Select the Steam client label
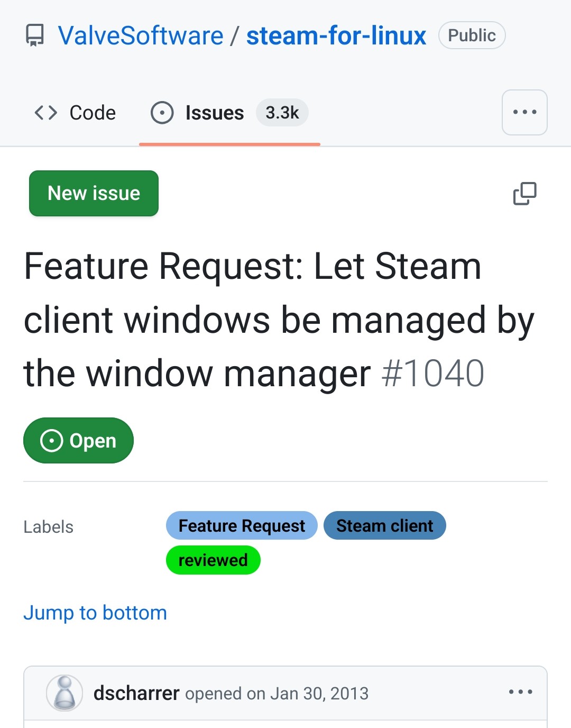This screenshot has width=571, height=728. coord(385,525)
